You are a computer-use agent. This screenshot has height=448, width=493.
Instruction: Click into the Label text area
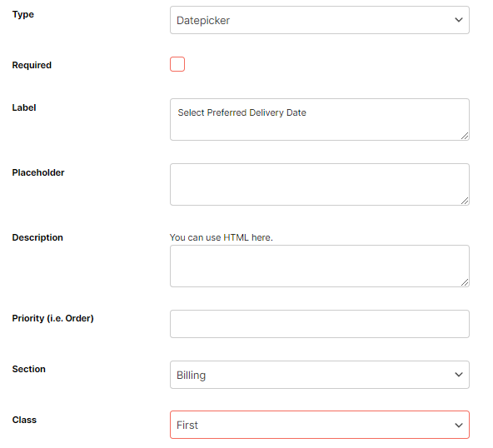pos(320,119)
